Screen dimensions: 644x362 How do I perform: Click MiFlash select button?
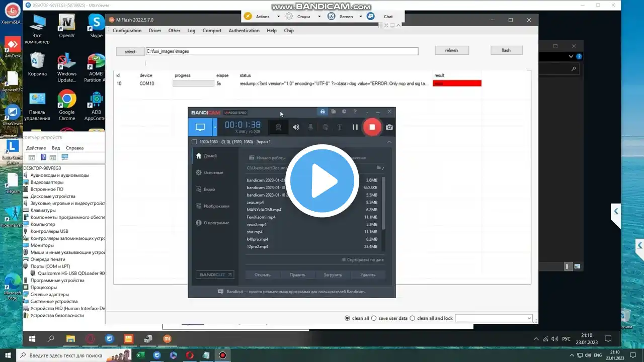pyautogui.click(x=130, y=51)
